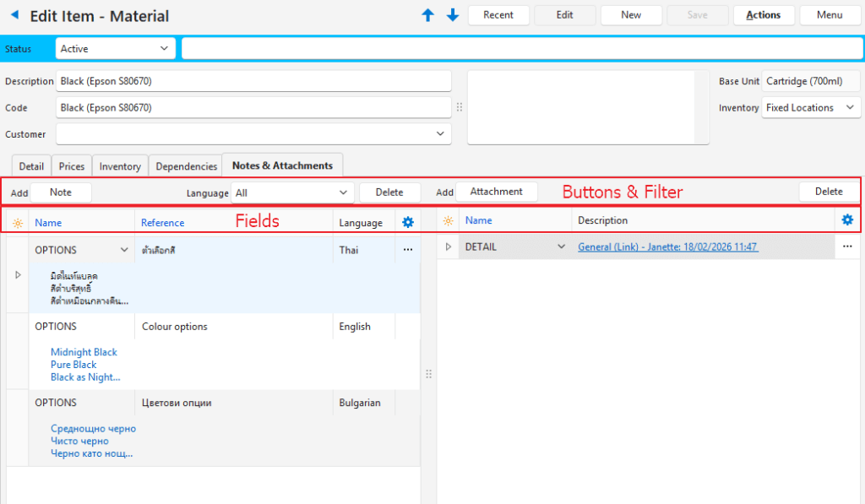
Task: Switch to the Prices tab
Action: 72,166
